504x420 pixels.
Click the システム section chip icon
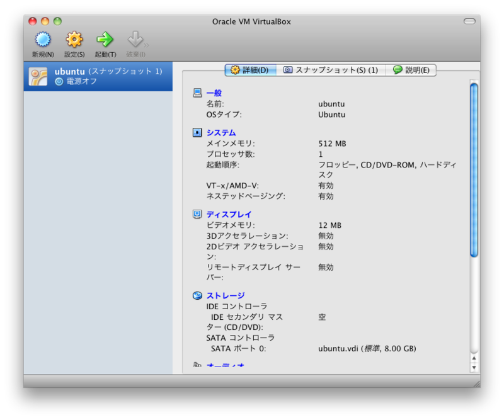pos(197,132)
